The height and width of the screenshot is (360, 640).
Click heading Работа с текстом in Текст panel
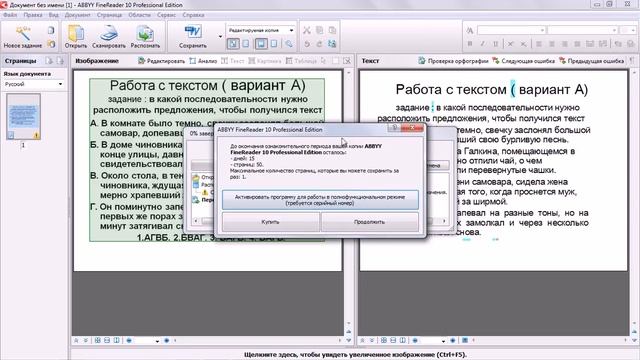451,89
